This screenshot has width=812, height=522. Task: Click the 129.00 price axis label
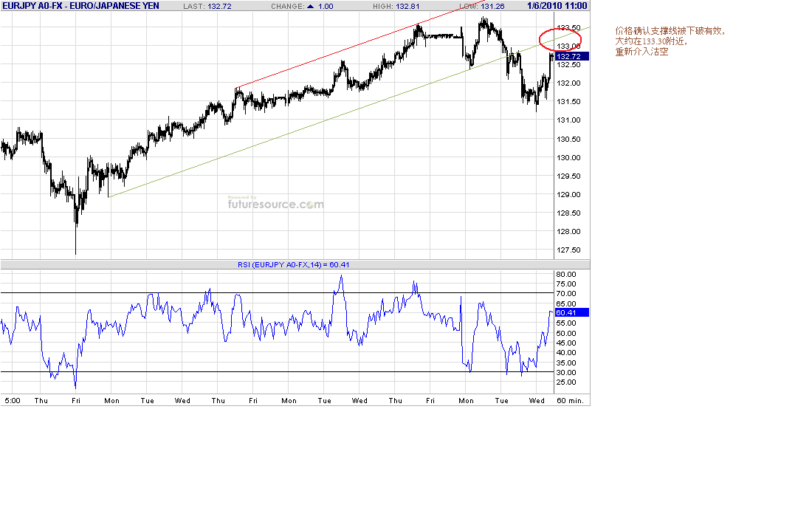[x=568, y=194]
